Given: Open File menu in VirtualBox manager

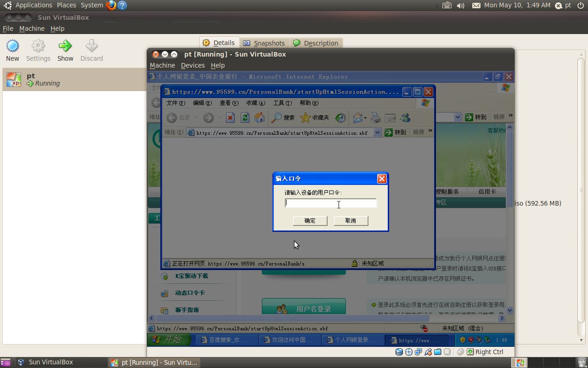Looking at the screenshot, I should [8, 29].
